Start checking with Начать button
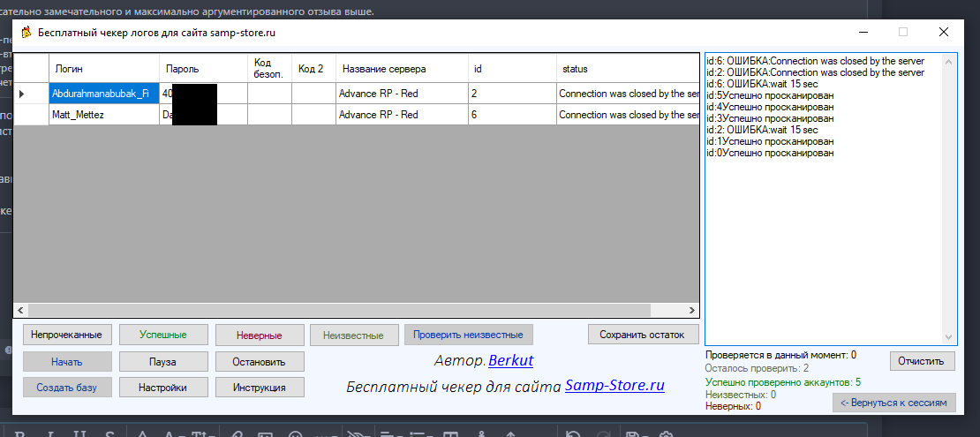 tap(67, 361)
